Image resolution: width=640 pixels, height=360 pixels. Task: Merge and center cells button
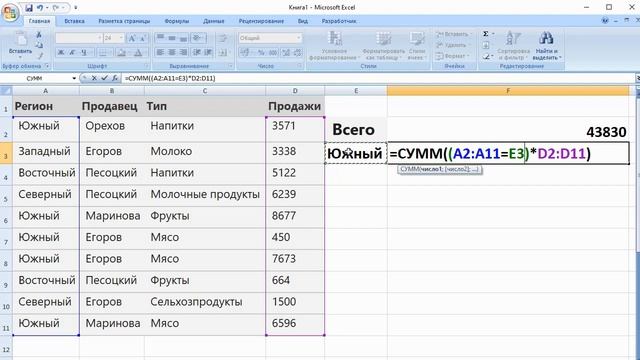(x=223, y=52)
